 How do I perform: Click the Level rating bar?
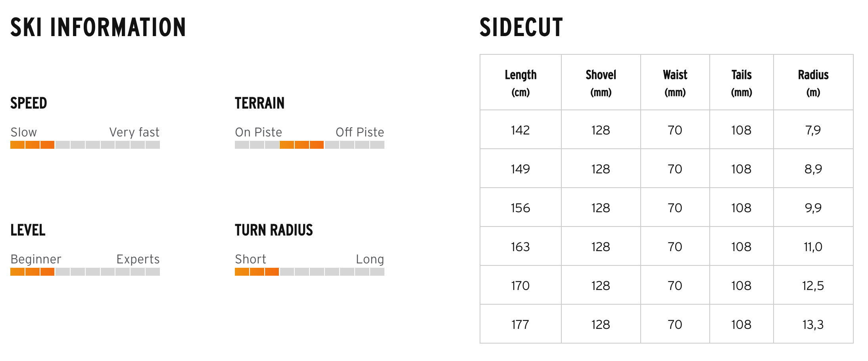[x=85, y=272]
